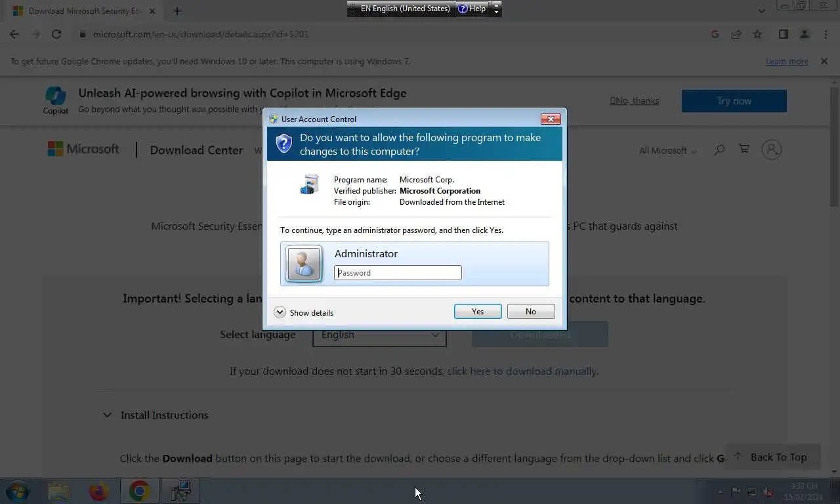This screenshot has height=504, width=840.
Task: Open Chrome profile icon
Action: tap(804, 34)
